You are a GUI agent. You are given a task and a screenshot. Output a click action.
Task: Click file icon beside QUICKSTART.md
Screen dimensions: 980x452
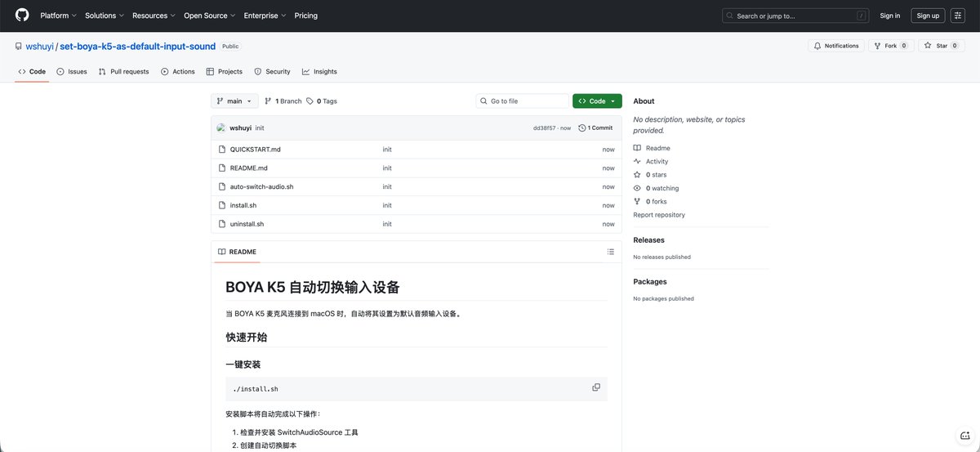point(221,150)
